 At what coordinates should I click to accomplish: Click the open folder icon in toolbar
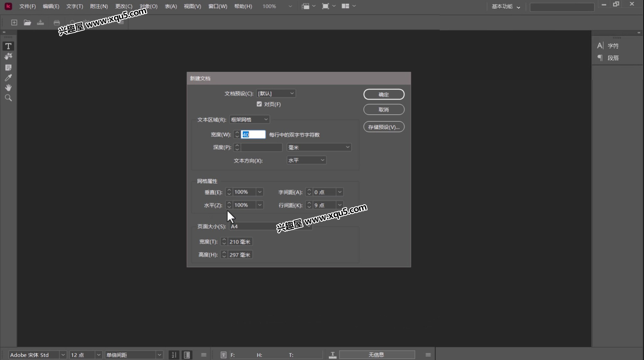27,22
